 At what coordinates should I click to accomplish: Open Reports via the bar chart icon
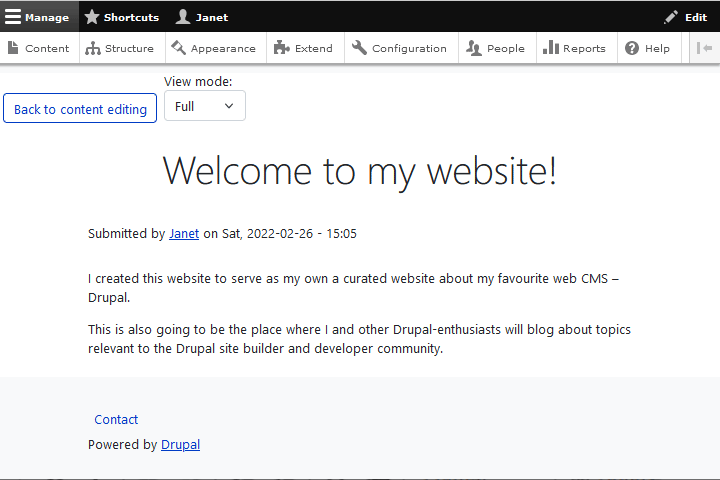coord(551,48)
